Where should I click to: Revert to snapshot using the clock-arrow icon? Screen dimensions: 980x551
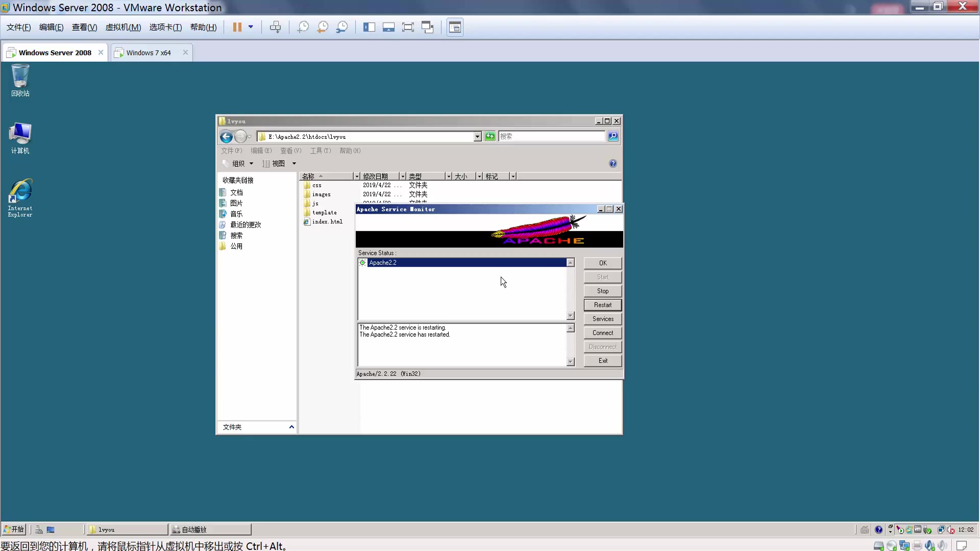(x=322, y=27)
